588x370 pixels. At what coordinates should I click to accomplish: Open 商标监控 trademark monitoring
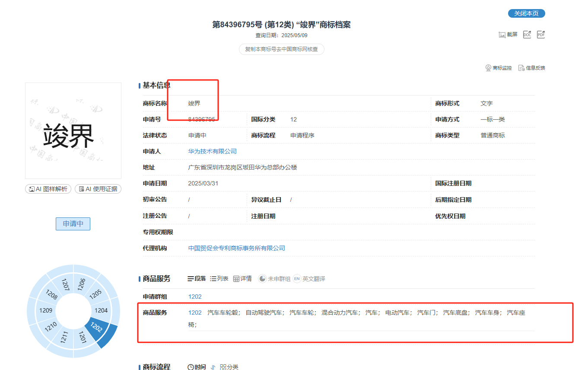click(x=499, y=68)
